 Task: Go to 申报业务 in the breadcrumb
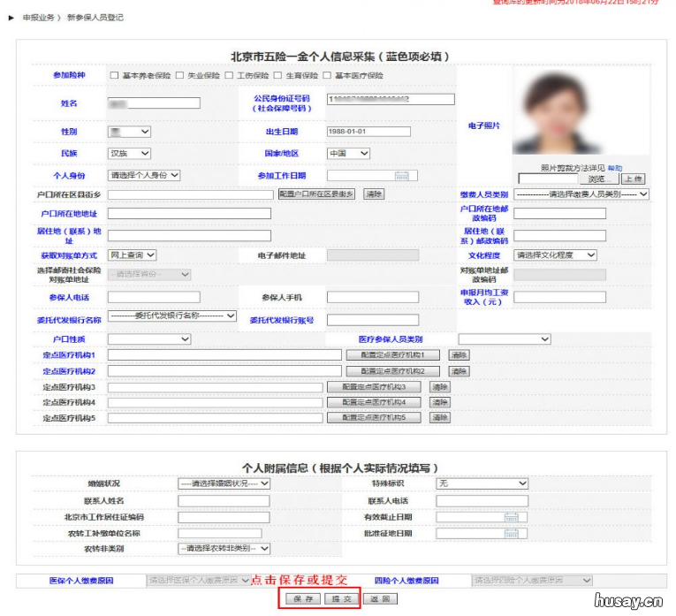tap(39, 18)
